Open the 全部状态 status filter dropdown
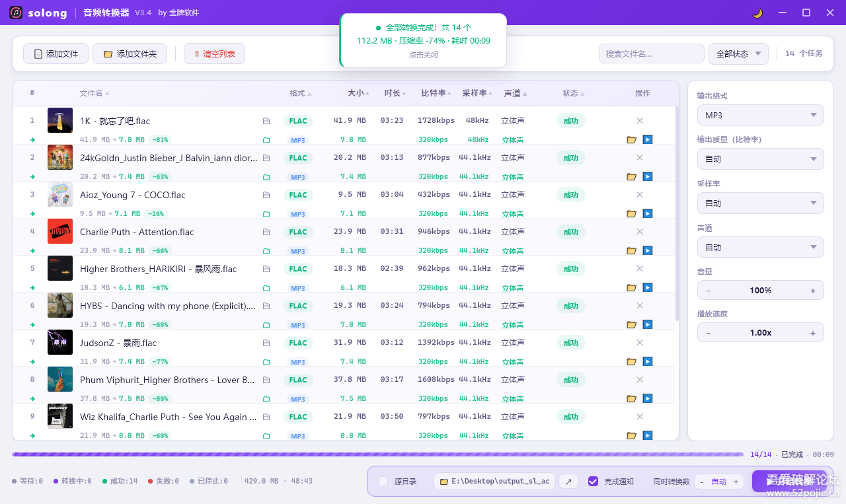The width and height of the screenshot is (846, 504). 738,54
